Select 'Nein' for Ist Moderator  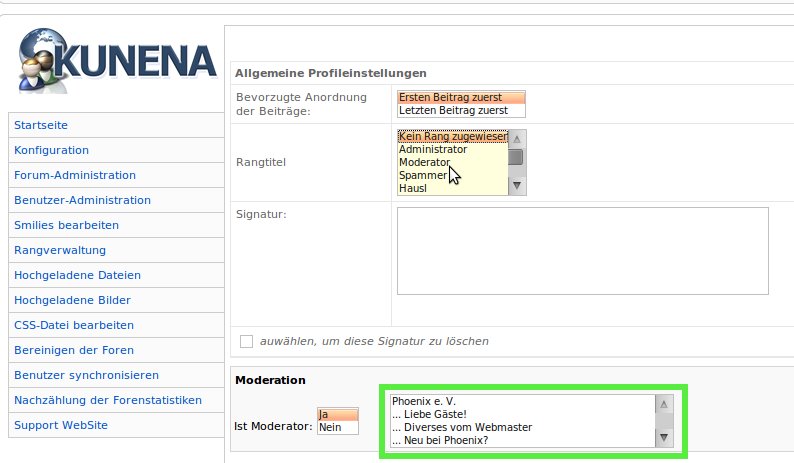pyautogui.click(x=338, y=428)
